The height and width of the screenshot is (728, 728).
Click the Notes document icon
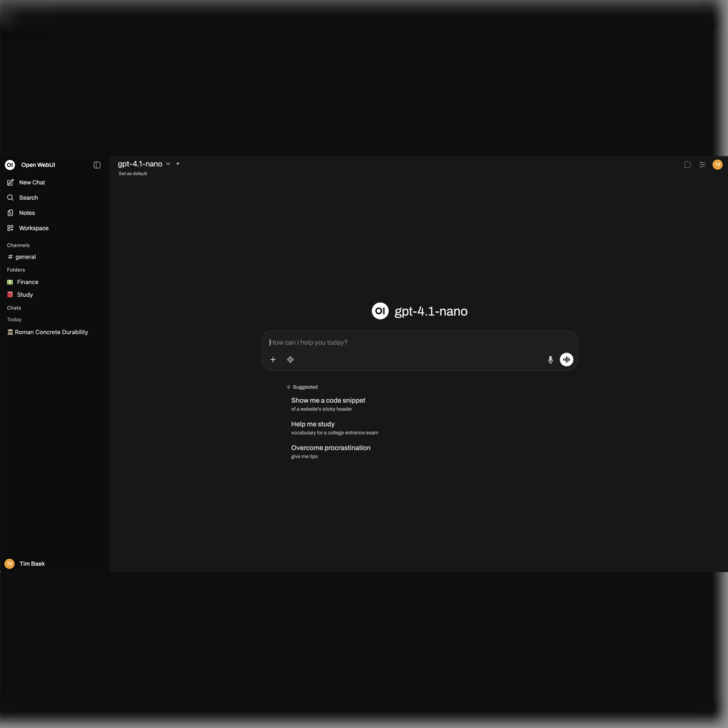[x=10, y=213]
